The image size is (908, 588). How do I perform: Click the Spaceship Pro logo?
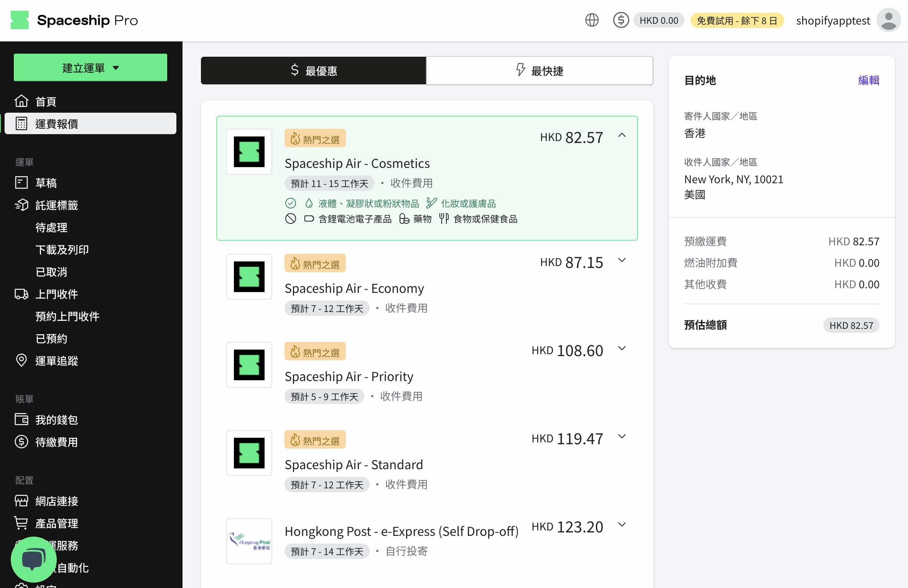point(74,20)
